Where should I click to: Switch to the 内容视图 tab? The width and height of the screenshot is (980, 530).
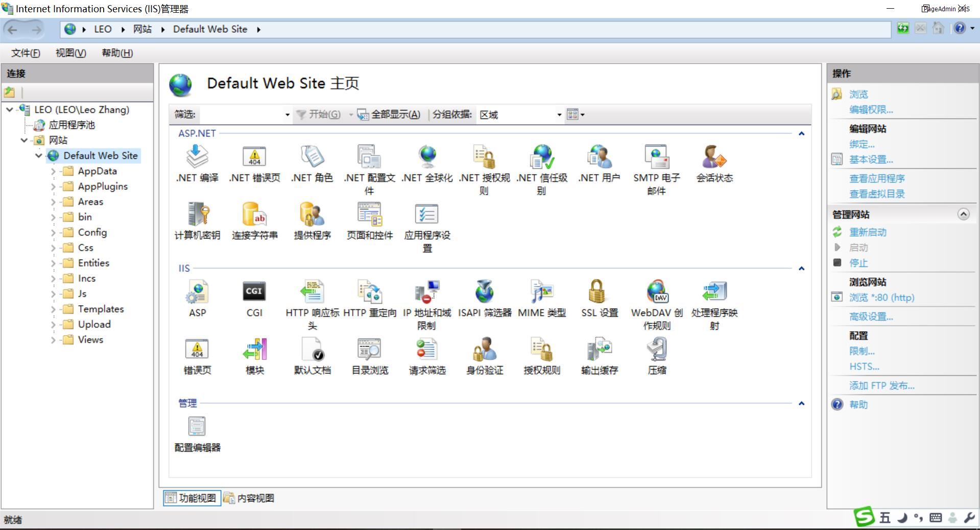[x=249, y=498]
